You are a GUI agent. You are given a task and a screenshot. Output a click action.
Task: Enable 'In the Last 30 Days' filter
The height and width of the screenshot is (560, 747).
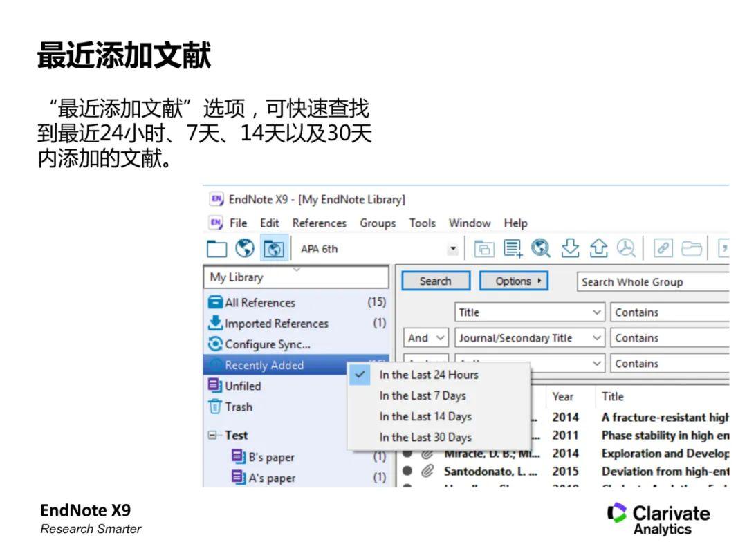[425, 437]
